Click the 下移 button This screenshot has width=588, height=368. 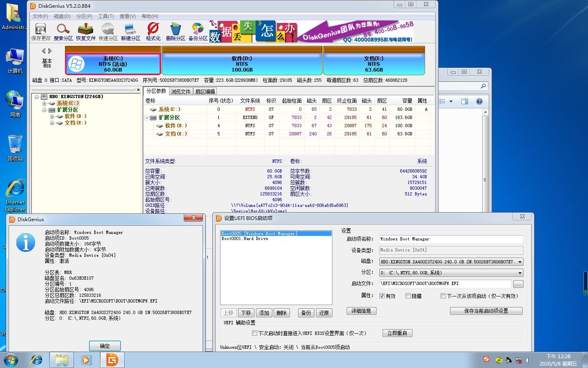(x=246, y=313)
